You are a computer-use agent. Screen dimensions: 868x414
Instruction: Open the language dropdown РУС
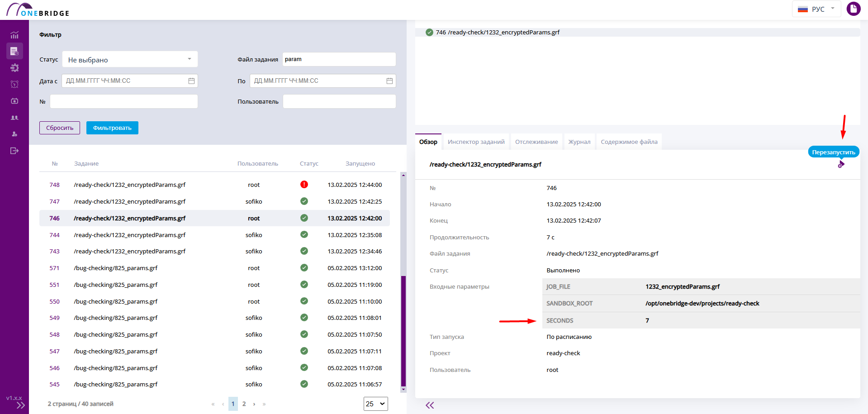(x=816, y=9)
